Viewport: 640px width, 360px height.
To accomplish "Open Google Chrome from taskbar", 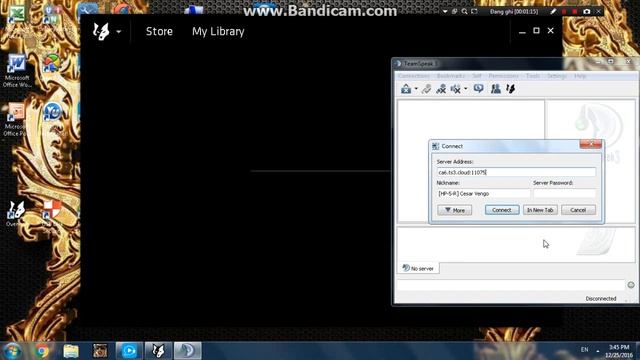I will pyautogui.click(x=42, y=351).
